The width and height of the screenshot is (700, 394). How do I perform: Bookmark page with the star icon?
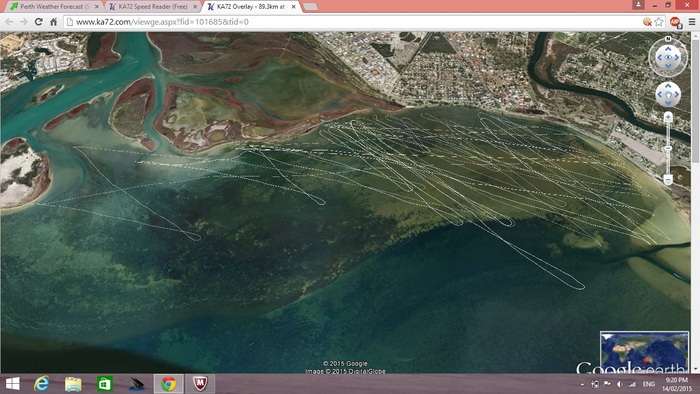point(659,21)
